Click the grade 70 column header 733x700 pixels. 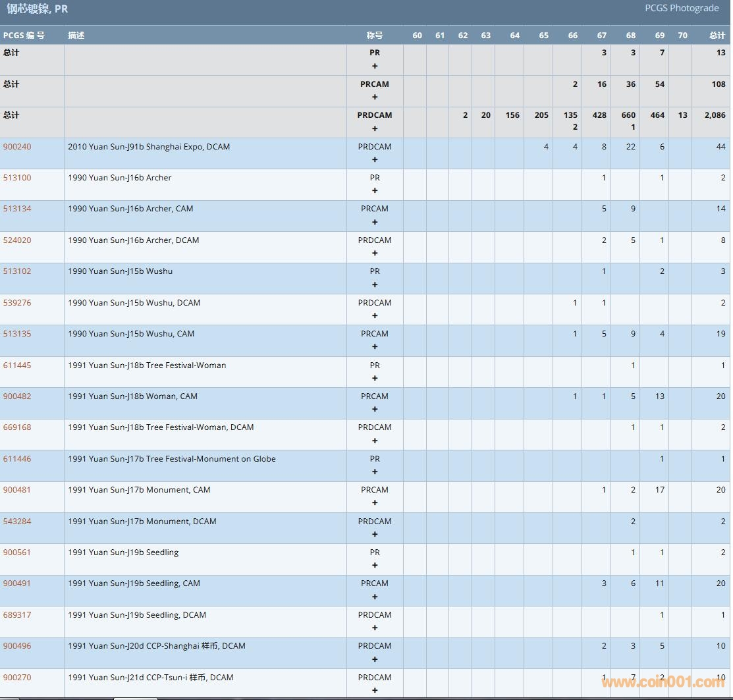pyautogui.click(x=682, y=36)
